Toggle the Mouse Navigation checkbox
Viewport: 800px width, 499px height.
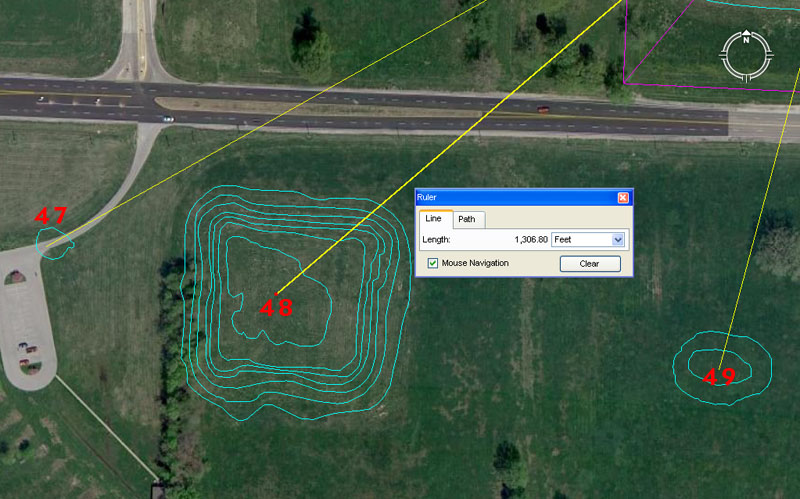pos(433,263)
